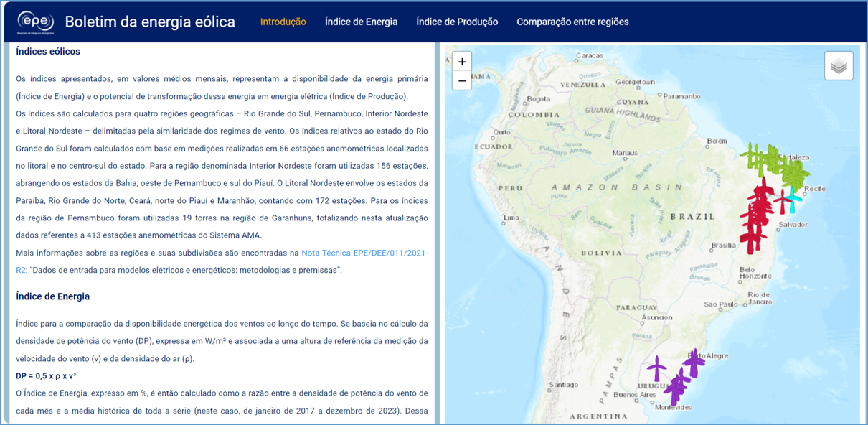Click the DP = 0,5 x ρ x v³ formula
This screenshot has width=868, height=425.
coord(46,376)
